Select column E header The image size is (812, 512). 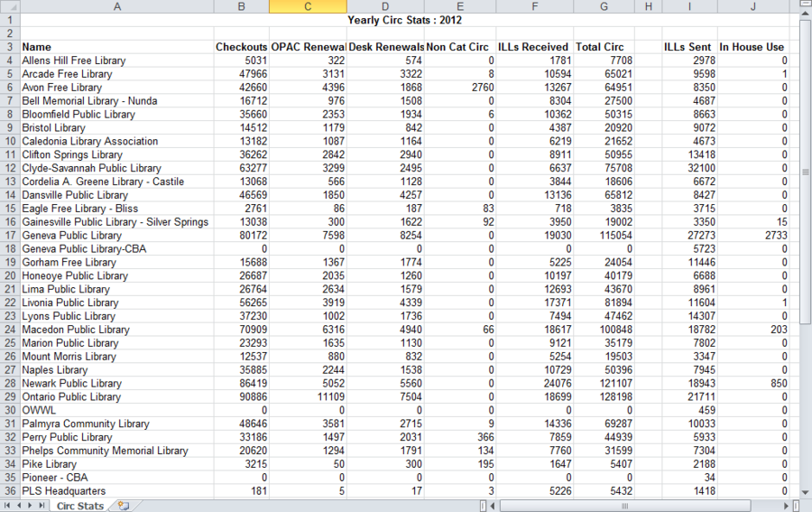click(x=460, y=6)
